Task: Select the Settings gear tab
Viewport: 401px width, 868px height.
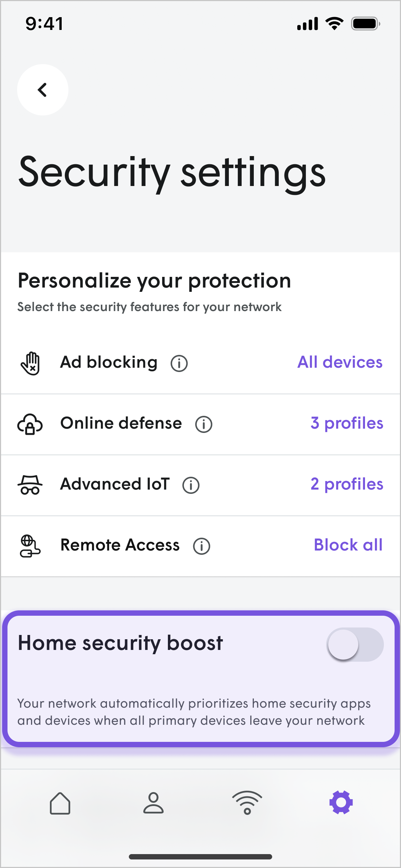Action: pos(341,802)
